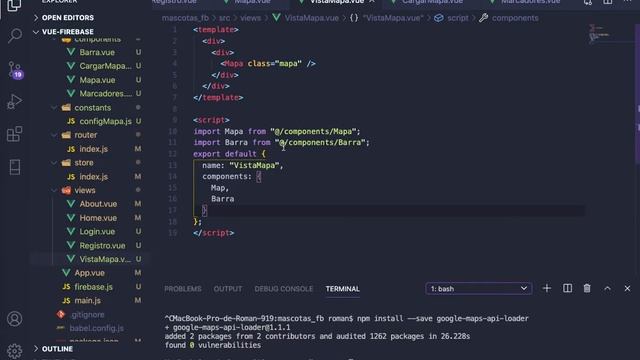Open the Explorer files icon

coord(14,5)
